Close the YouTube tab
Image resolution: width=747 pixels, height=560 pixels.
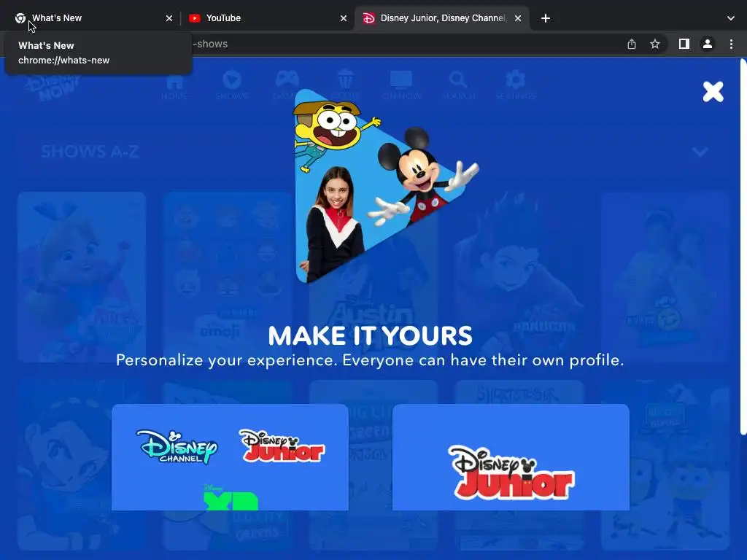point(344,18)
